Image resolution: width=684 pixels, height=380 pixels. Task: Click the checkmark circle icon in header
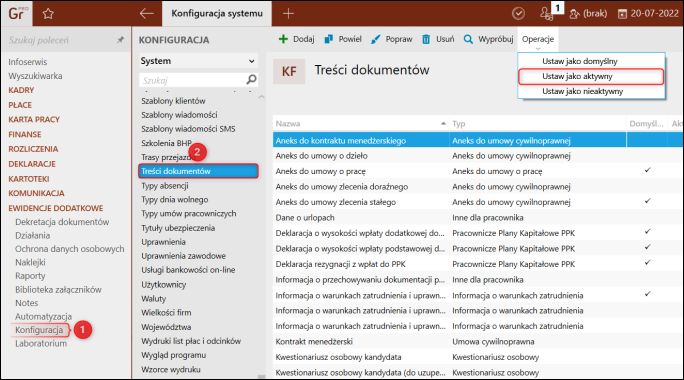click(x=518, y=14)
